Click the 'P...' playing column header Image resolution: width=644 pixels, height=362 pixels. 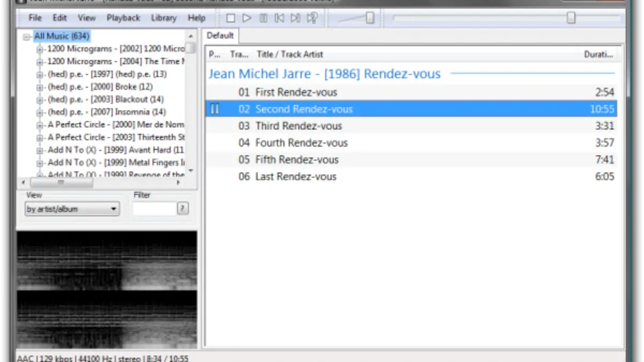[215, 54]
